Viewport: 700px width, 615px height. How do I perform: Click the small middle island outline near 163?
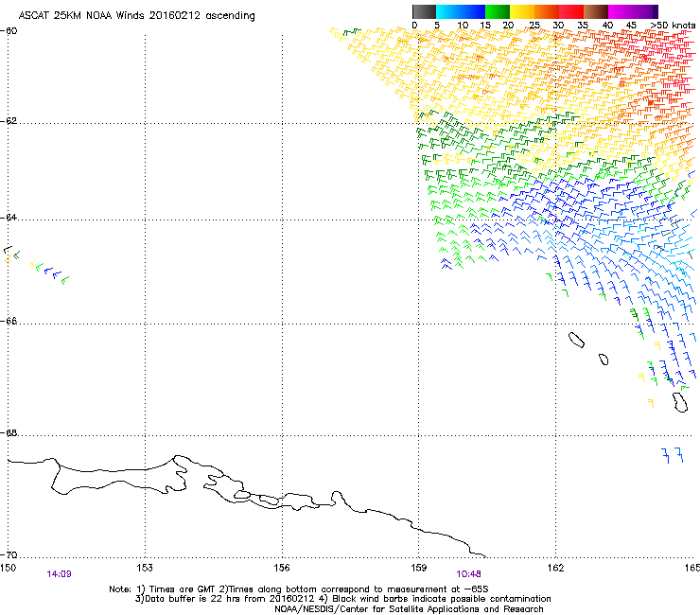pos(604,360)
